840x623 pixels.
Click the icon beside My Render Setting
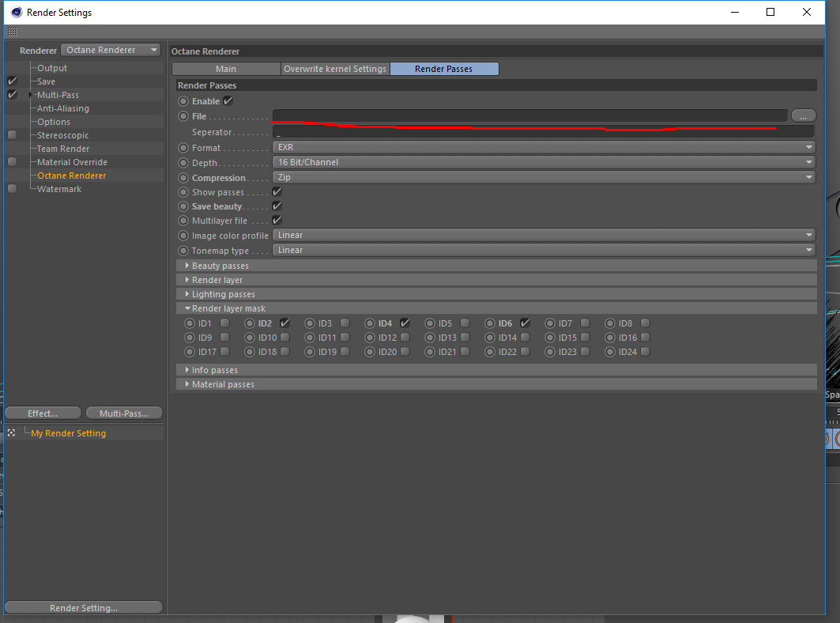[x=11, y=432]
